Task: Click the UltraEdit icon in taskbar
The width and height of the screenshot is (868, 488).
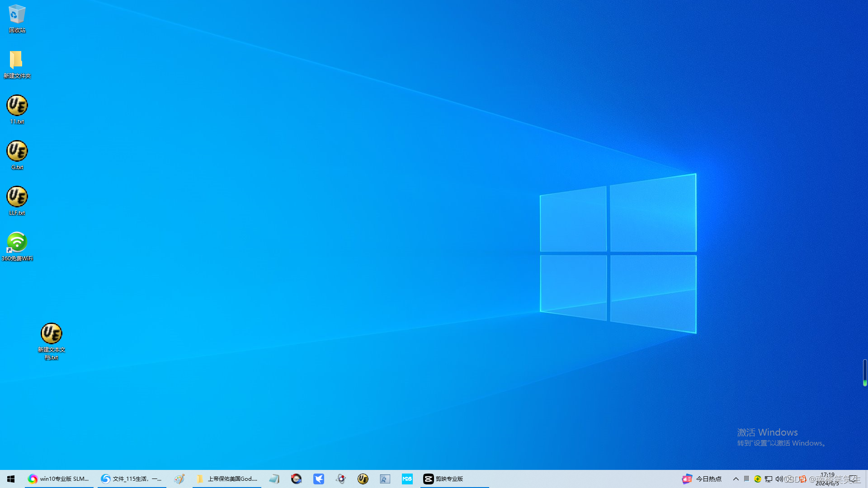Action: click(x=363, y=479)
